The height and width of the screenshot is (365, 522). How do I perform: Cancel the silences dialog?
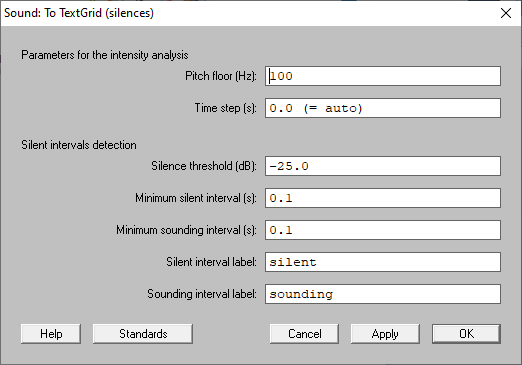(x=304, y=334)
